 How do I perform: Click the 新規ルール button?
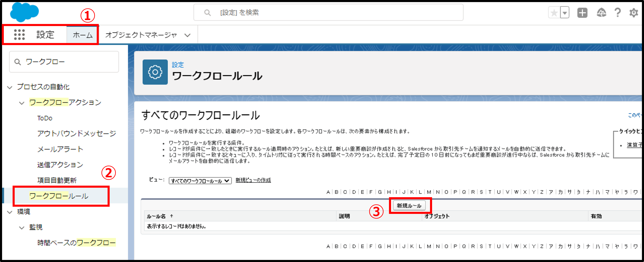pos(409,206)
